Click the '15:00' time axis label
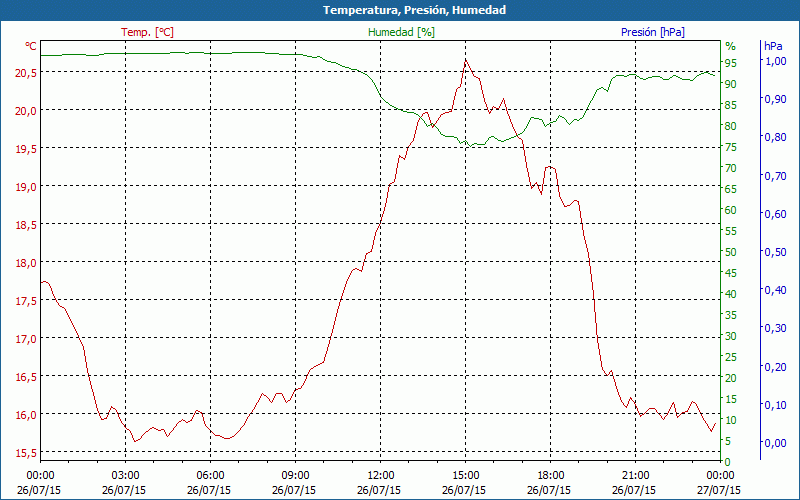Screen dimensions: 800x500 tap(465, 477)
